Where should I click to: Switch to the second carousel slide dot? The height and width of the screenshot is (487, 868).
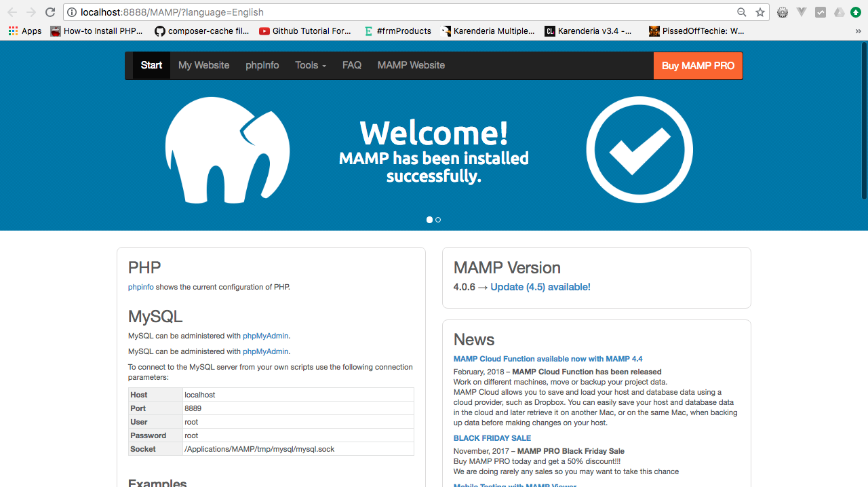point(438,220)
